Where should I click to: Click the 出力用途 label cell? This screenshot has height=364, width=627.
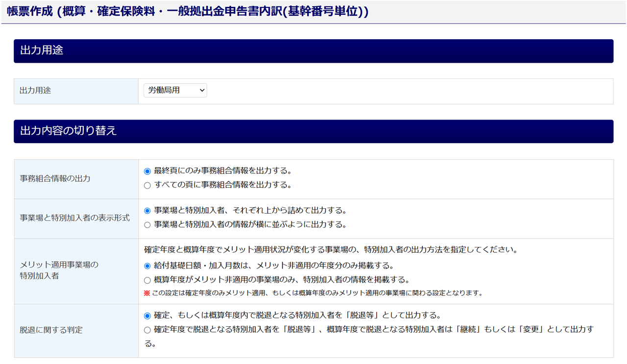(76, 91)
